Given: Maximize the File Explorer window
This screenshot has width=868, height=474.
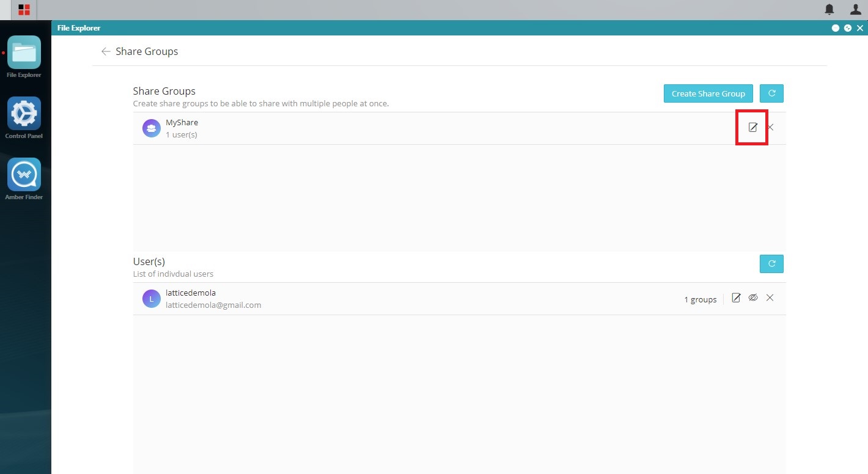Looking at the screenshot, I should pyautogui.click(x=848, y=28).
